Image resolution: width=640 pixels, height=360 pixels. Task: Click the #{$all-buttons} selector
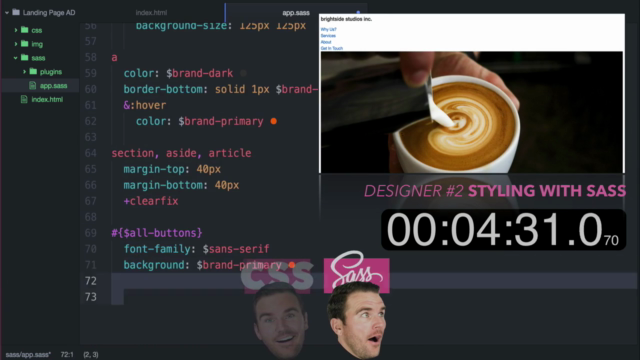(x=157, y=233)
